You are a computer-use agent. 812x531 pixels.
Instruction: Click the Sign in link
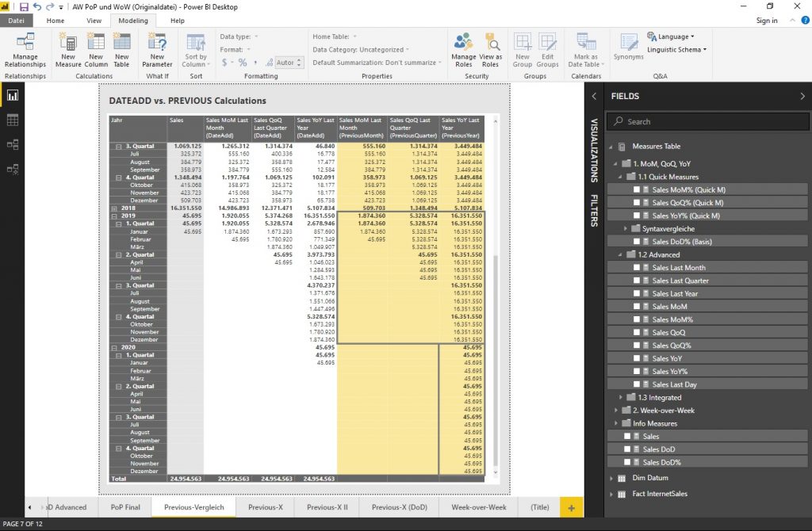(766, 21)
